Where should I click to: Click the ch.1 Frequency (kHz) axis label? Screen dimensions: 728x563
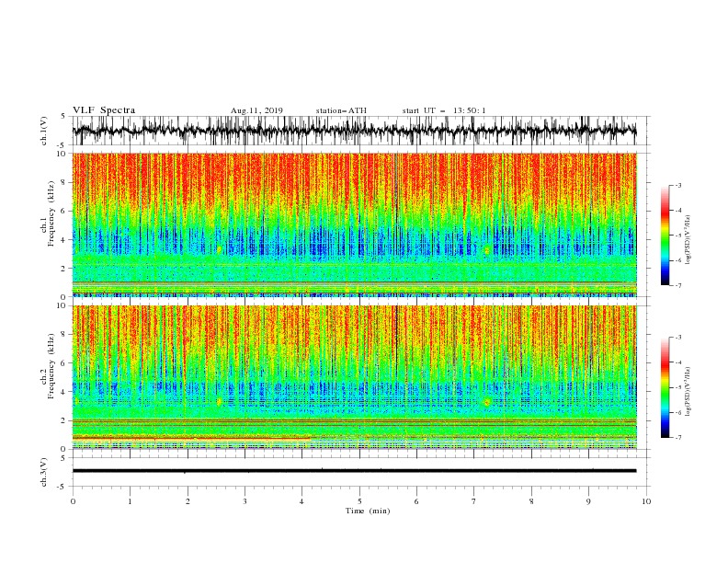point(48,213)
